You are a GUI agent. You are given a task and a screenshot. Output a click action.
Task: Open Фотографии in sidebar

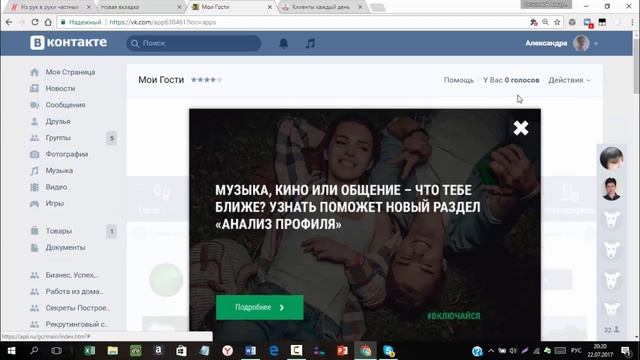pyautogui.click(x=67, y=154)
